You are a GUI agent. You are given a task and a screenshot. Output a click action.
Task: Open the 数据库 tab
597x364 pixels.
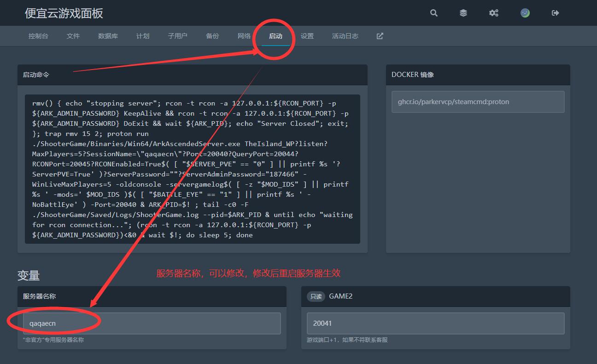tap(108, 36)
